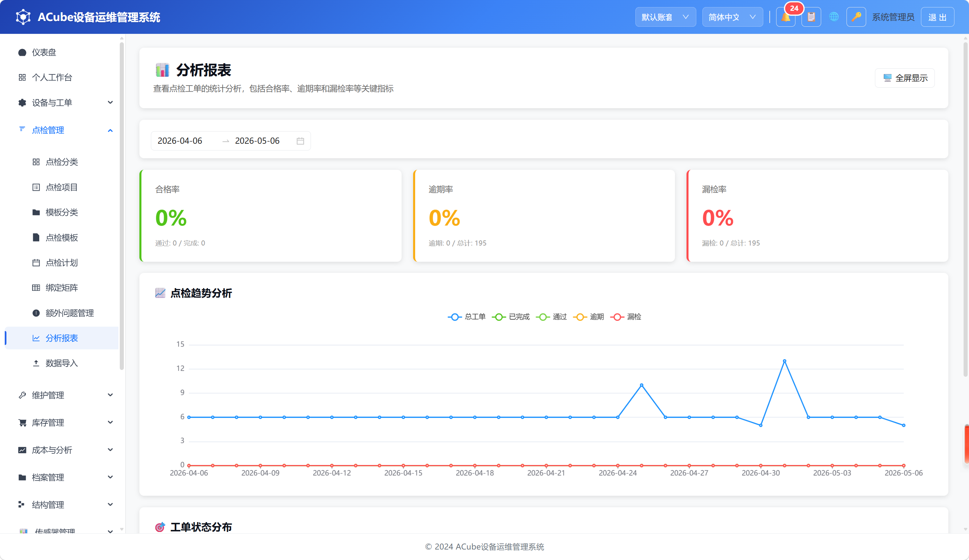Collapse the 点检管理 menu
The height and width of the screenshot is (560, 969).
tap(62, 130)
